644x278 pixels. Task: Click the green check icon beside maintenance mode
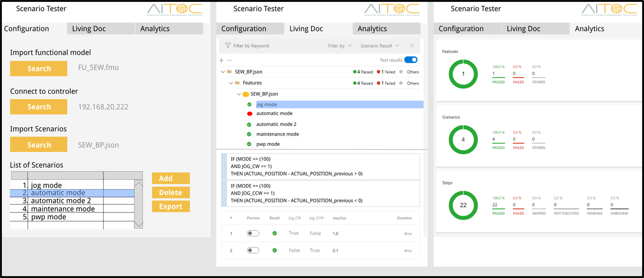(x=249, y=134)
